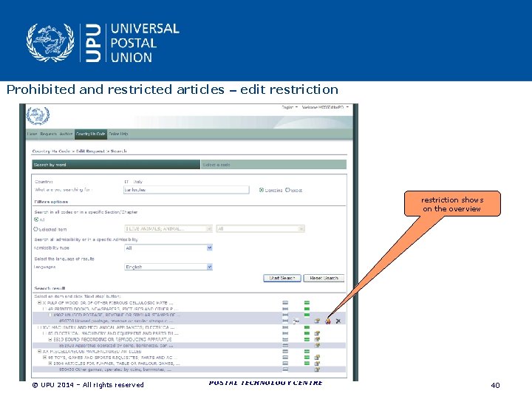The image size is (532, 399).
Task: Click the Edit Request breadcrumb link
Action: click(x=90, y=151)
